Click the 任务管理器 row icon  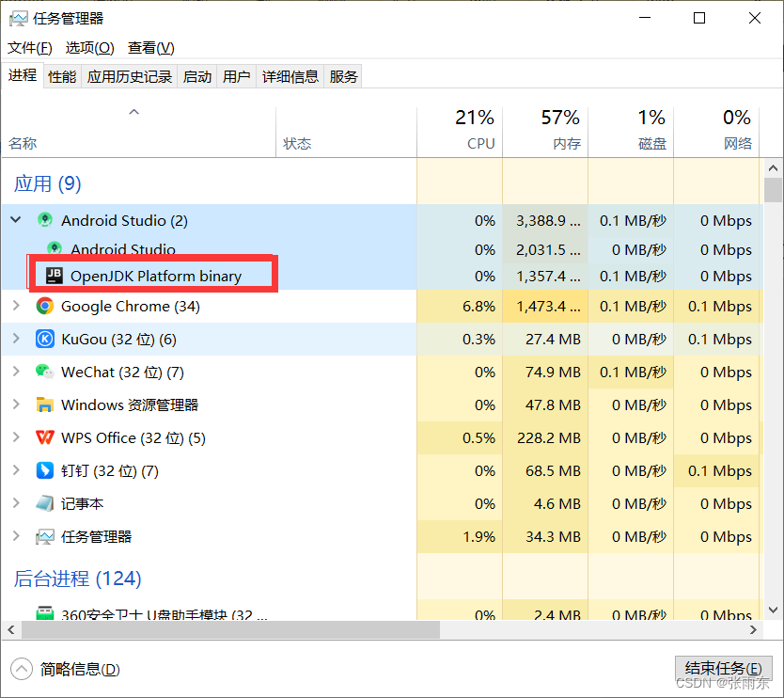45,536
